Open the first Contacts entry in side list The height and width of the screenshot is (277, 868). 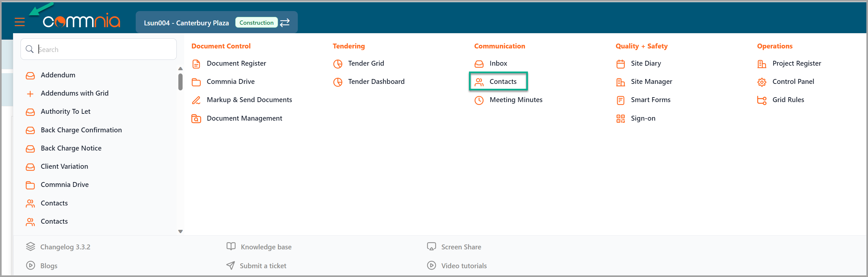[x=54, y=203]
